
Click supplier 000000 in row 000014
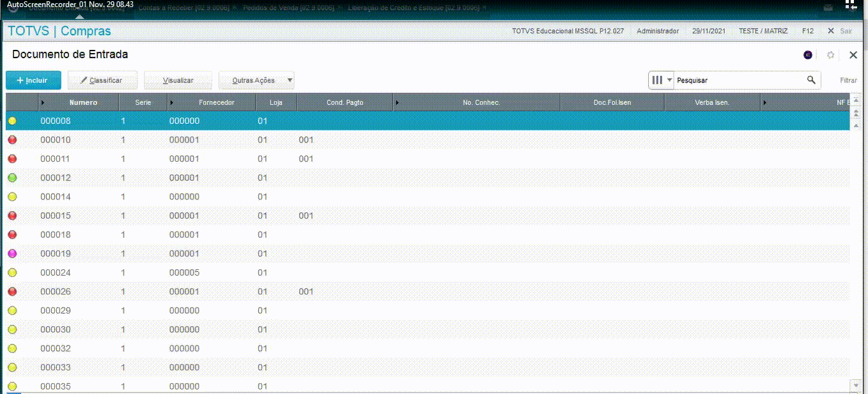click(184, 197)
